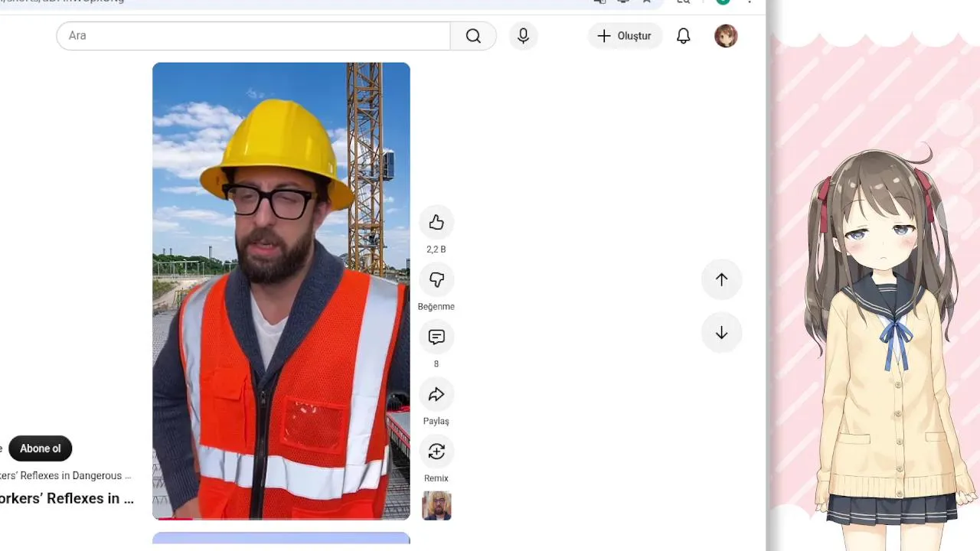
Task: Like the short with thumbs up
Action: pyautogui.click(x=436, y=222)
